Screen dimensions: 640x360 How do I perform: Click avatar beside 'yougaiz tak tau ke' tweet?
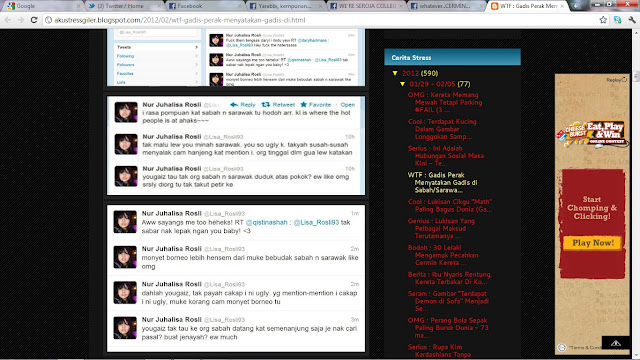125,328
